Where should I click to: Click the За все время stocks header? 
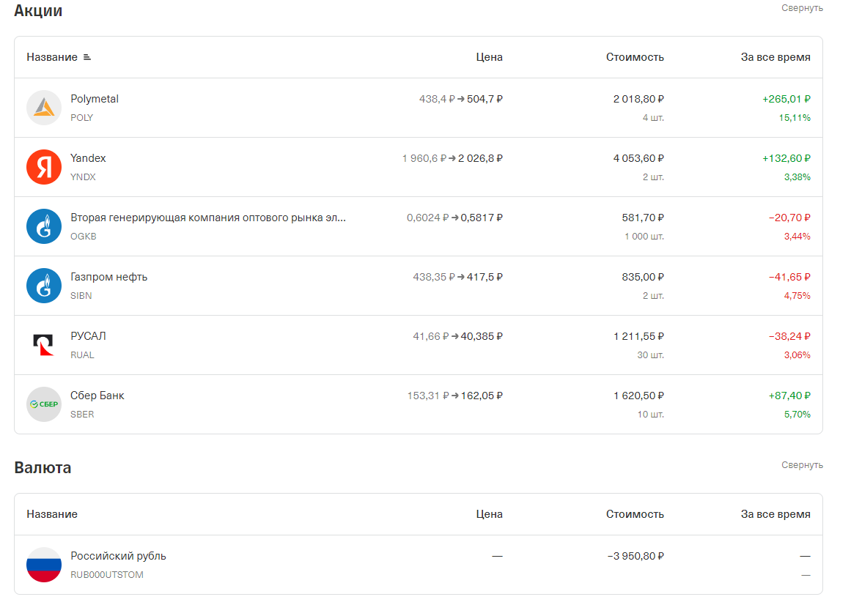(775, 57)
